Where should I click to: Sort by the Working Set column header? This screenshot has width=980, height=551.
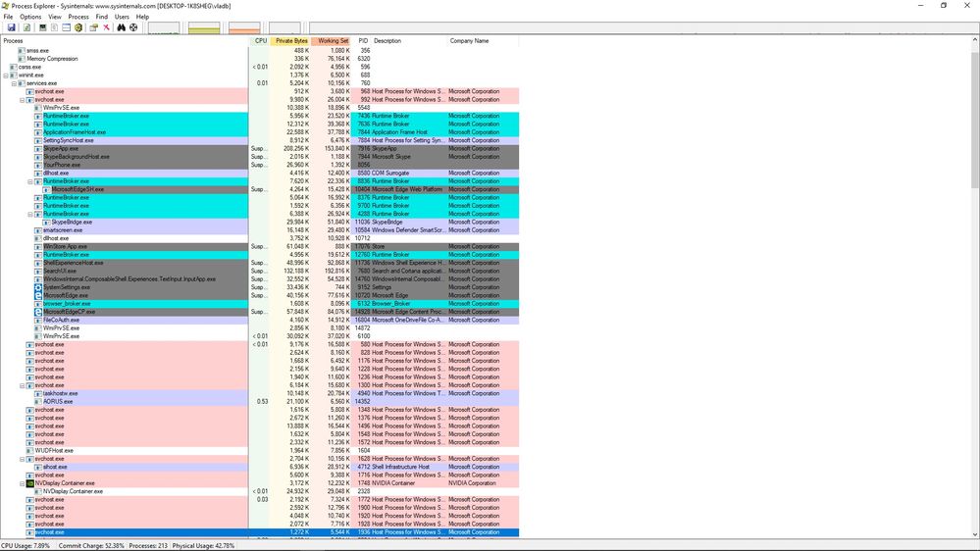333,41
